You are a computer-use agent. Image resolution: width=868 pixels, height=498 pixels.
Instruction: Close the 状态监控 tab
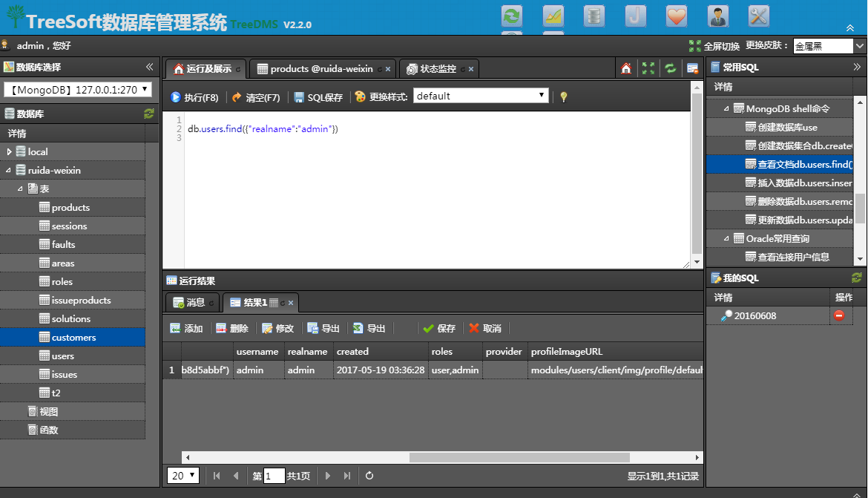pos(471,69)
